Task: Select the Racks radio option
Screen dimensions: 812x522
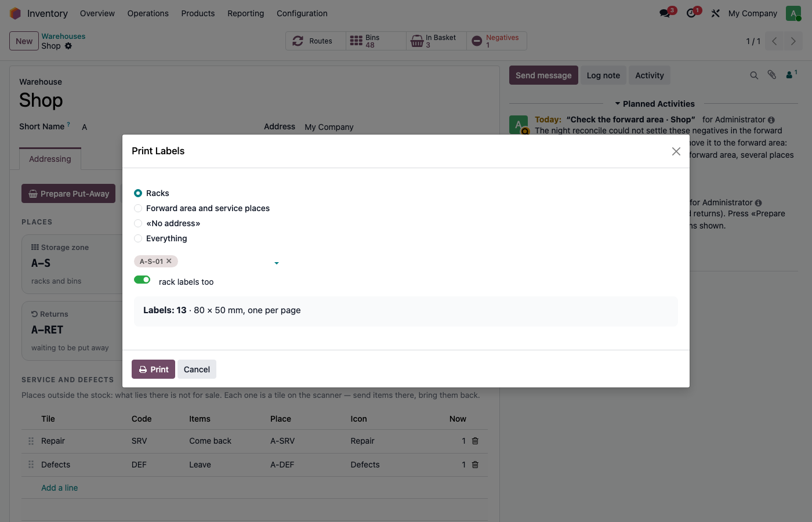Action: click(138, 193)
